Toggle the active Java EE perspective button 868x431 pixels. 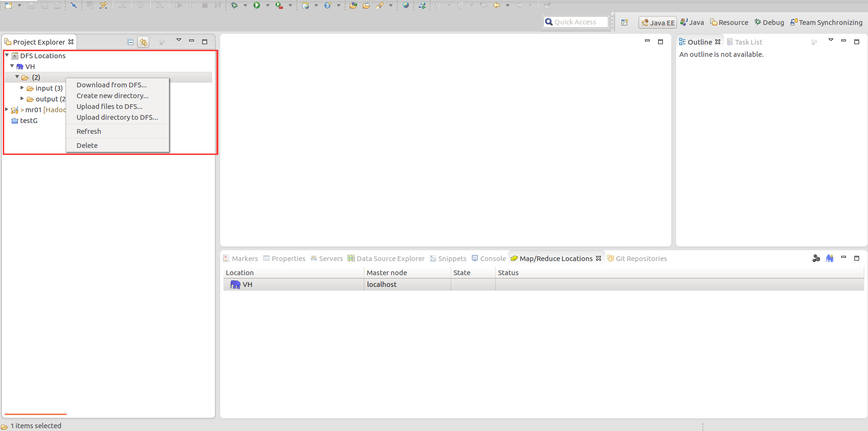click(x=658, y=22)
